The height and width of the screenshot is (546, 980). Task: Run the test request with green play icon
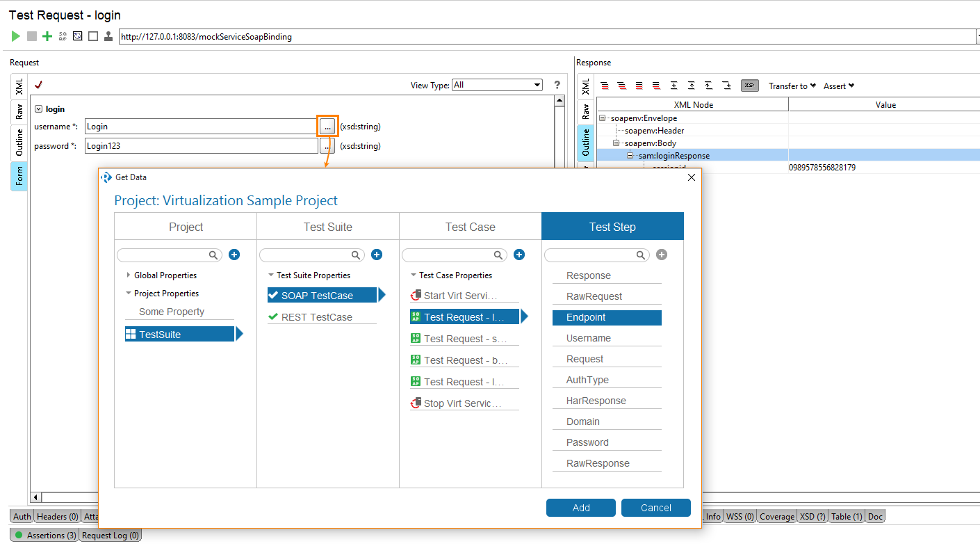(x=15, y=36)
